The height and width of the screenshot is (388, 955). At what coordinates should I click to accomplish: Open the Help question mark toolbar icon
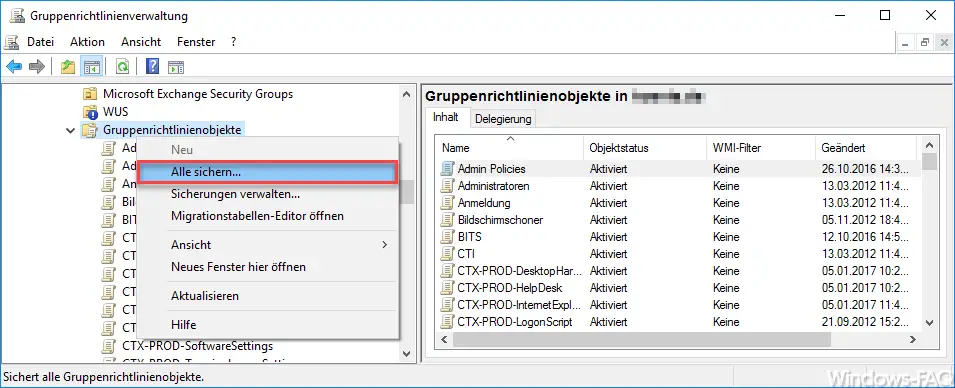[x=152, y=66]
